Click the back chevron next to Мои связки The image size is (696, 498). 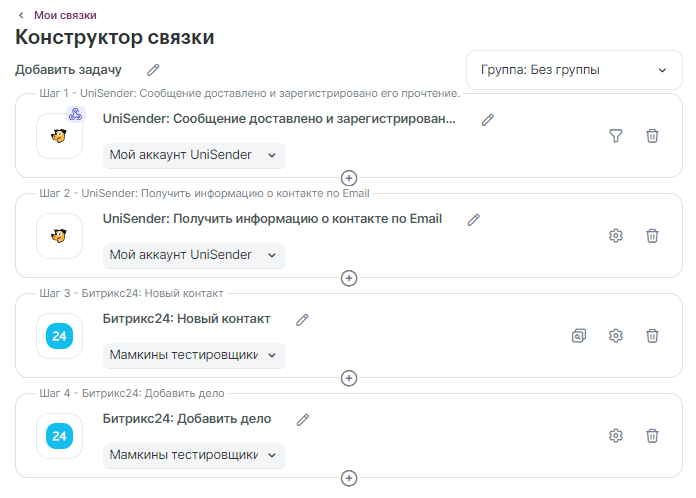click(21, 15)
